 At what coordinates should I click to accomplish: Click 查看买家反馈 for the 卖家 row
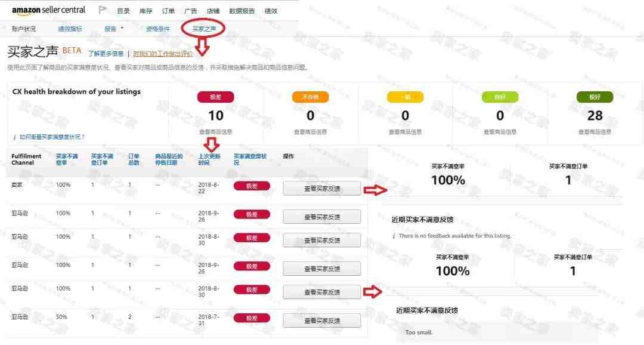click(322, 189)
